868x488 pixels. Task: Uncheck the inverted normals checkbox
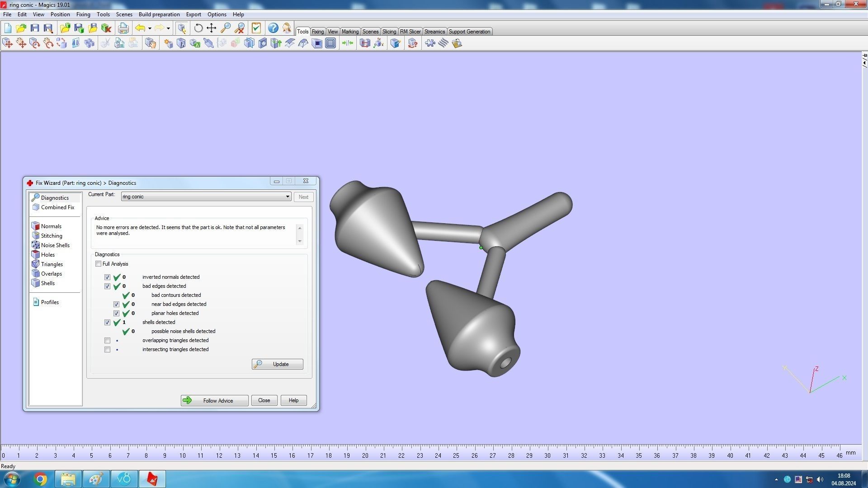[x=107, y=277]
